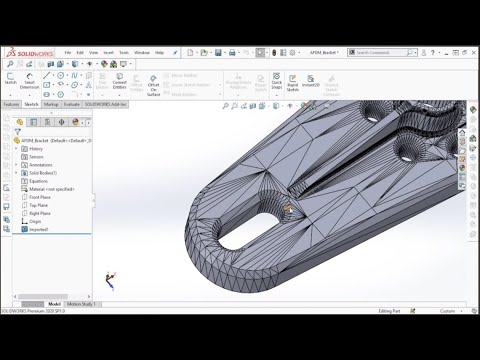The height and width of the screenshot is (360, 480).
Task: Open the search commands dropdown arrow
Action: click(415, 53)
